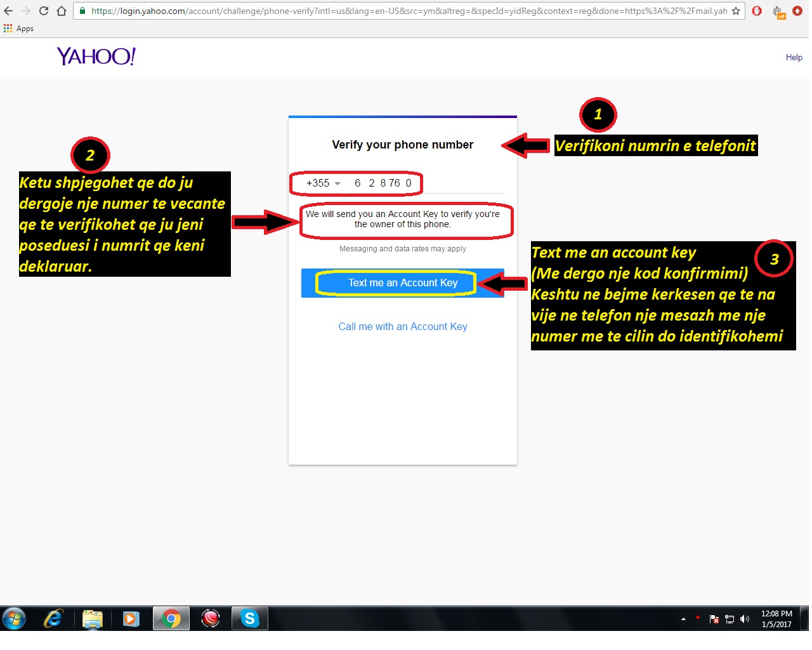Click the red up-arrow extension icon
This screenshot has height=650, width=812.
[797, 11]
